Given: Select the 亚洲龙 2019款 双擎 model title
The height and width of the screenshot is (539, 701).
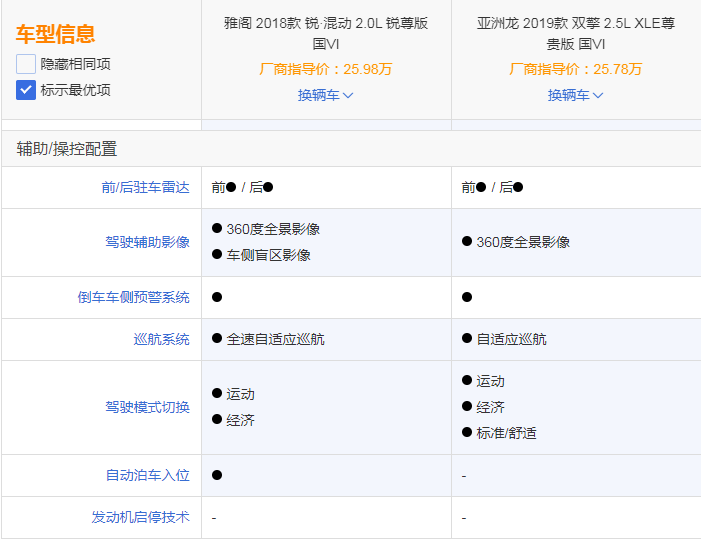Looking at the screenshot, I should tap(576, 34).
